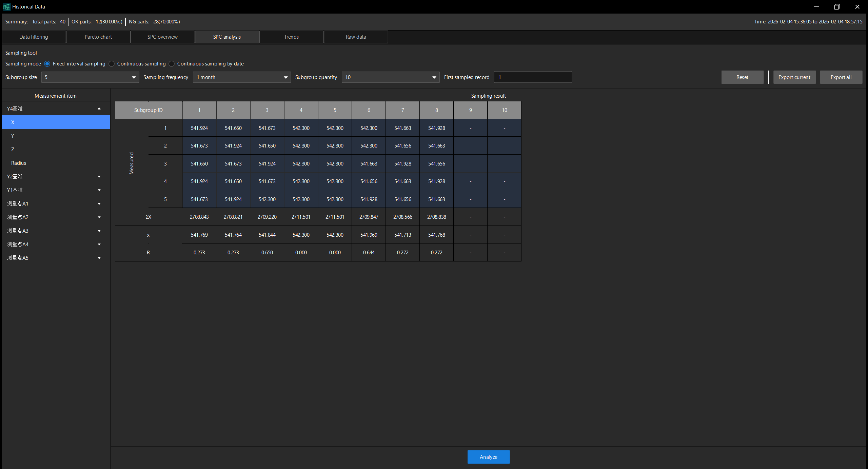The width and height of the screenshot is (868, 469).
Task: Collapse the Y4基准 measurement group
Action: tap(99, 109)
